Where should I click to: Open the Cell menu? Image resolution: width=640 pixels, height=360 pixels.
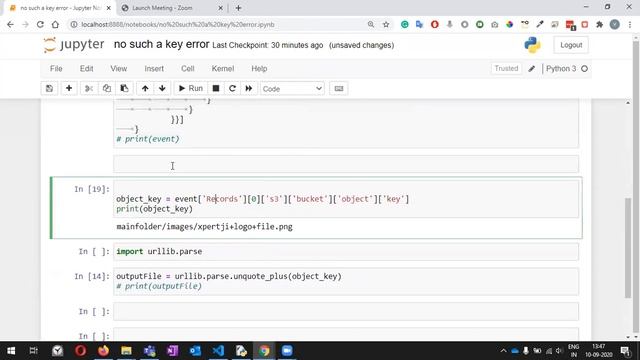click(187, 69)
